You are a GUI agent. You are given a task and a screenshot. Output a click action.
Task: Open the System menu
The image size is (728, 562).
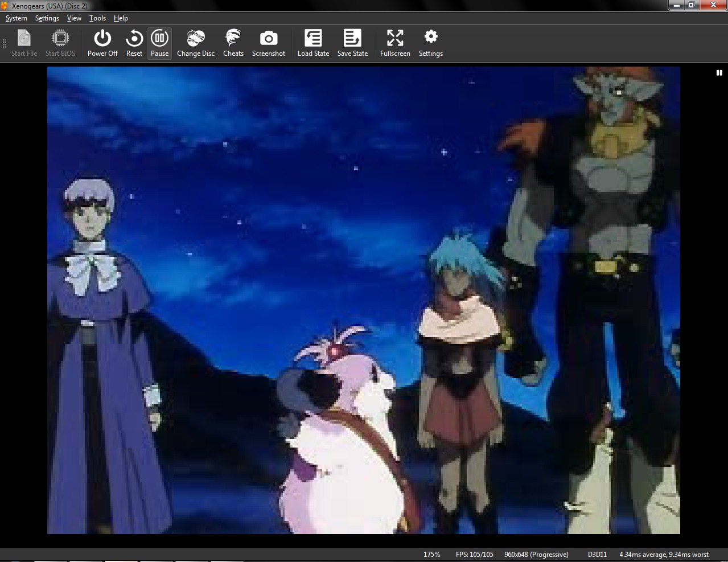coord(17,18)
